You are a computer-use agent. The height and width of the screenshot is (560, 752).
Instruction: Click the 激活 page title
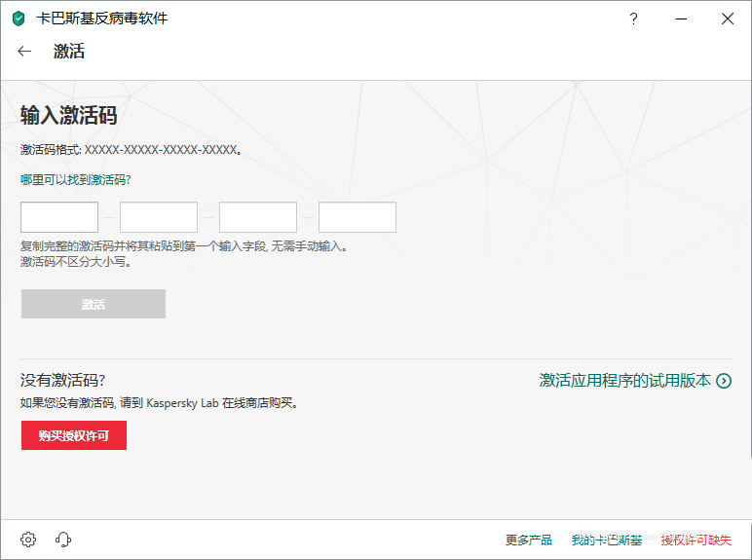point(69,52)
